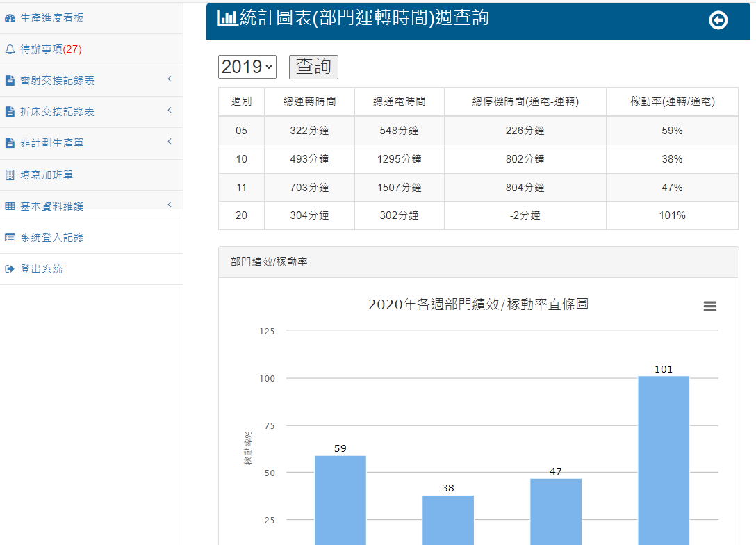Click the 302分鐘 cell
The width and height of the screenshot is (756, 545).
pyautogui.click(x=400, y=215)
